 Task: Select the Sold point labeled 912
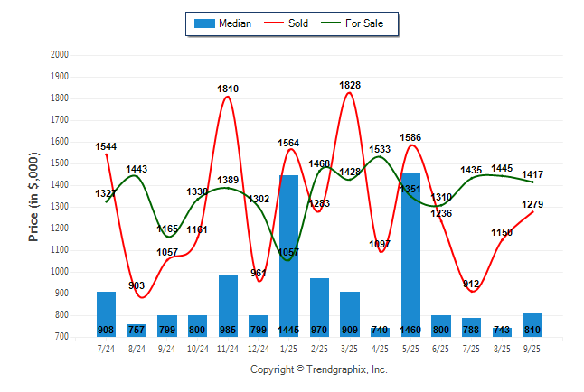(471, 291)
